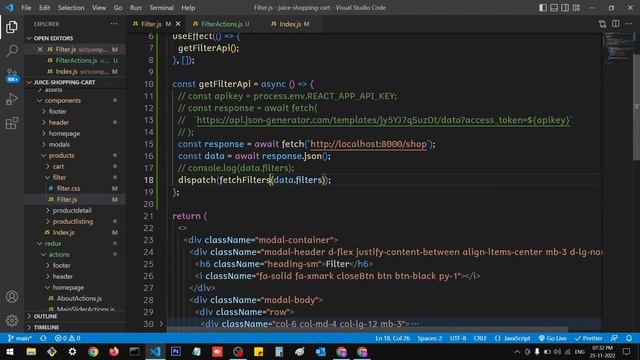The height and width of the screenshot is (360, 640).
Task: Open Firefox from the Windows taskbar
Action: point(114,351)
